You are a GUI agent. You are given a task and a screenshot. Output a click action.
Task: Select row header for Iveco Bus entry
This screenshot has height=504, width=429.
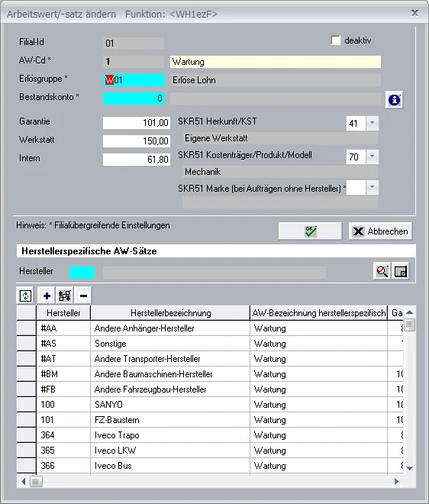coord(27,465)
